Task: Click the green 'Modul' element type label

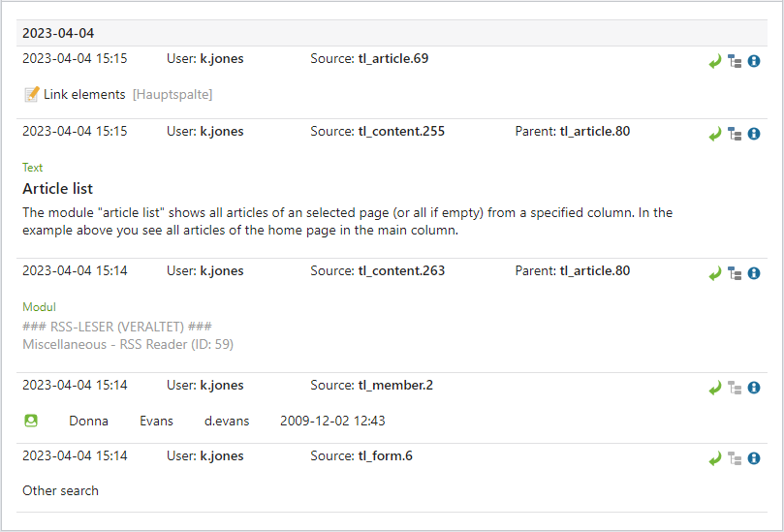Action: (39, 307)
